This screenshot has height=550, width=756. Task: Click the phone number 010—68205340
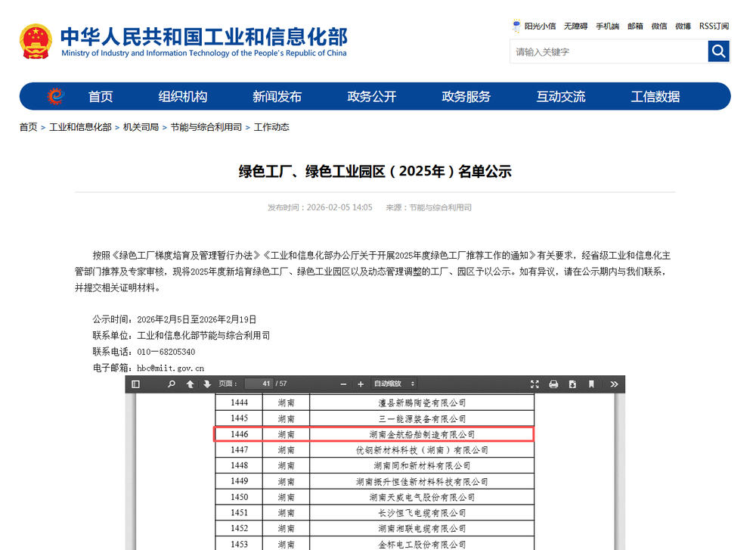(166, 352)
